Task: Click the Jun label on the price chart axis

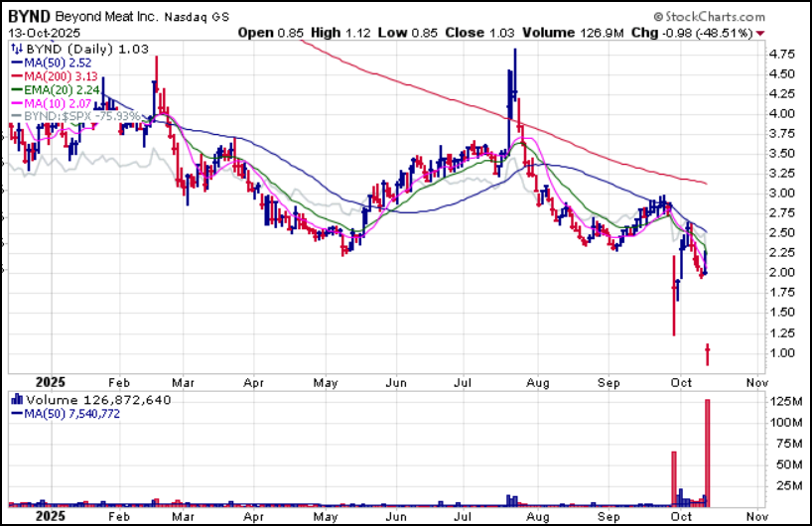Action: 396,383
